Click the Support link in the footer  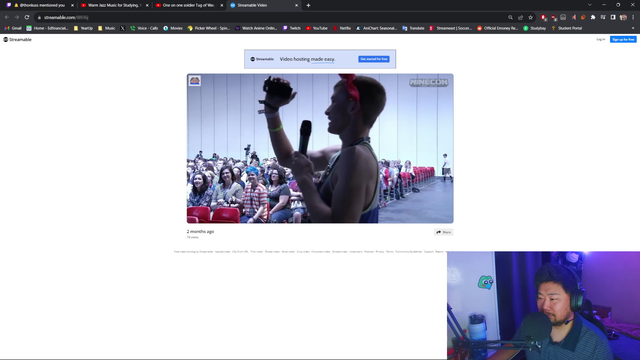tap(429, 251)
